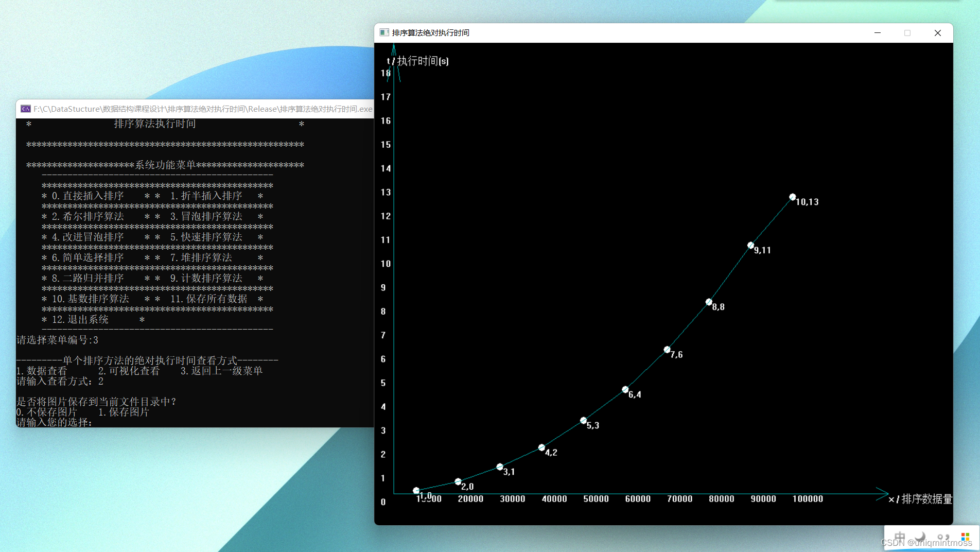The width and height of the screenshot is (980, 552).
Task: Click the data point label "8,8"
Action: 718,307
